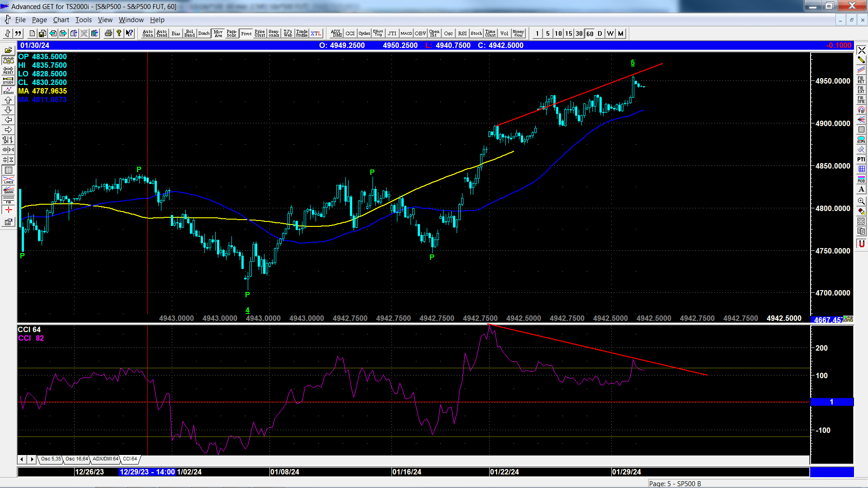Click the 12/29/23 - 14:00 date marker
The image size is (868, 488).
click(x=147, y=472)
